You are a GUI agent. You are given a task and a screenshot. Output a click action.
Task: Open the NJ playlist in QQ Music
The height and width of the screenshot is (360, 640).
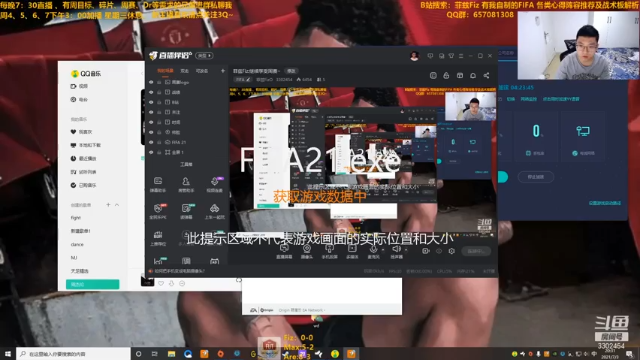74,258
